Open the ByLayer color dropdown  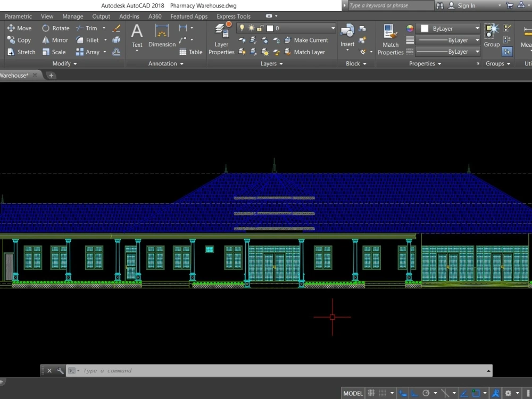pyautogui.click(x=476, y=28)
